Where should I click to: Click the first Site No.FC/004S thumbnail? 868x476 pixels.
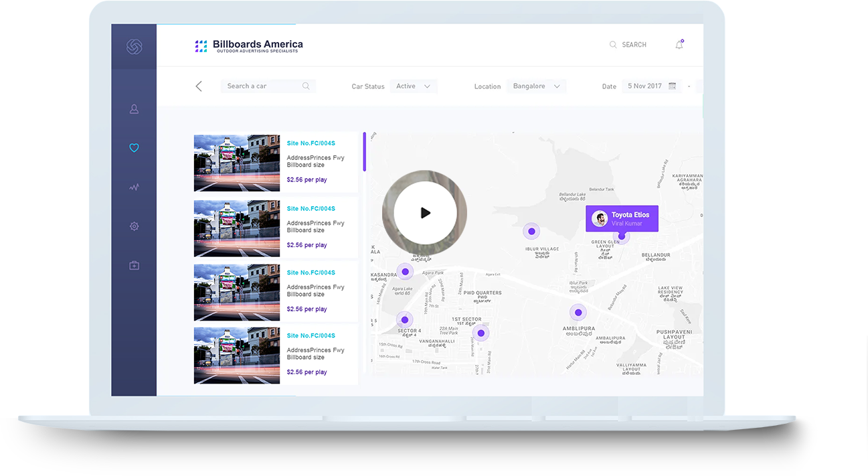coord(237,163)
